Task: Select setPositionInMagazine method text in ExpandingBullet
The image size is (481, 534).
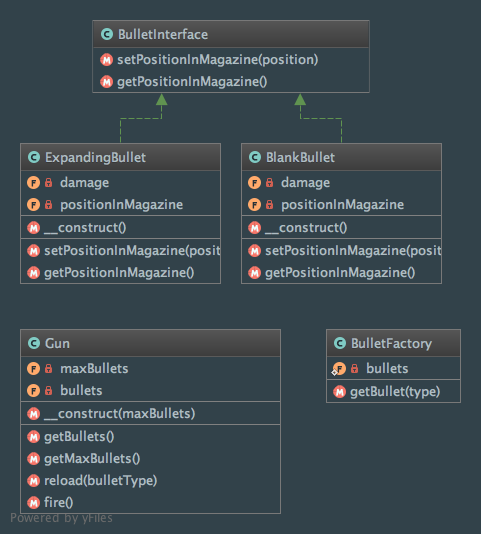Action: pos(132,251)
